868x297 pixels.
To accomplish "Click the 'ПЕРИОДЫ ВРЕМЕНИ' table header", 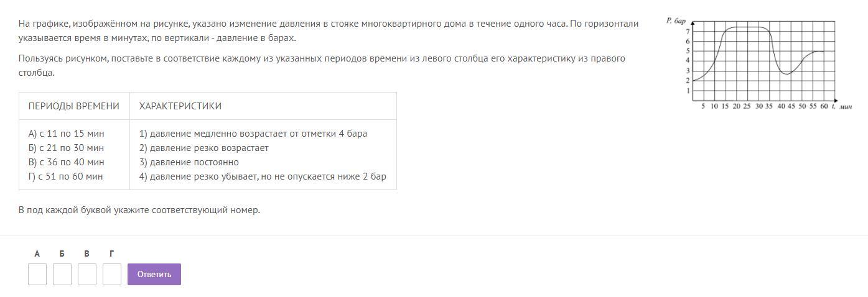I will [x=74, y=106].
